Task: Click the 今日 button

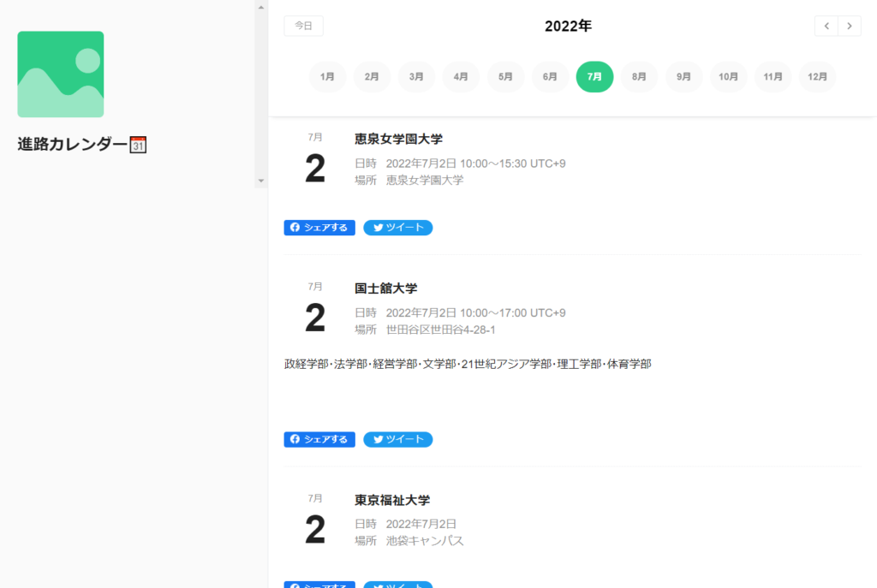Action: click(x=304, y=26)
